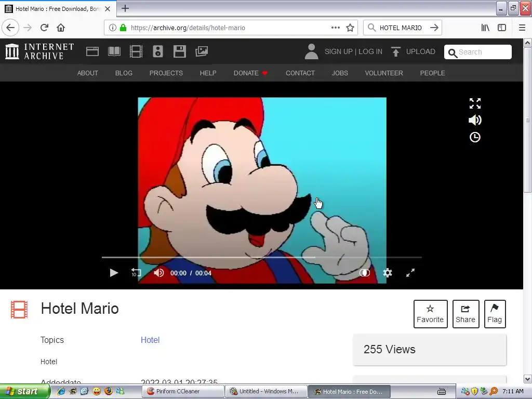Click the video progress bar
The width and height of the screenshot is (532, 399).
(262, 258)
